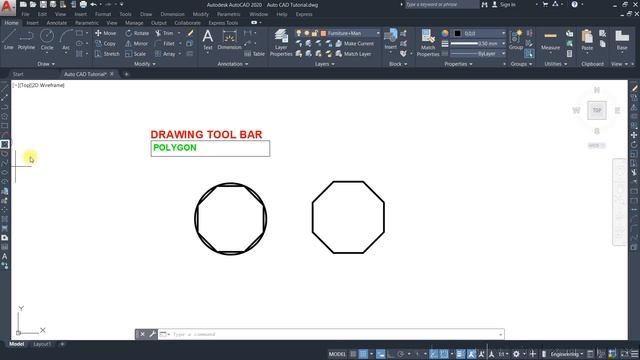This screenshot has width=640, height=360.
Task: Expand the Layers panel dropdown
Action: coord(325,64)
